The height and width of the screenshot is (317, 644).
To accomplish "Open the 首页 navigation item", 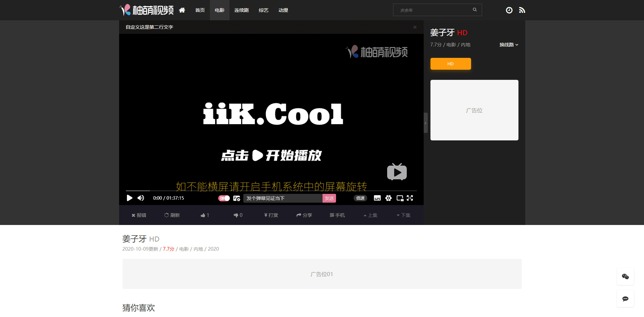I will coord(200,10).
